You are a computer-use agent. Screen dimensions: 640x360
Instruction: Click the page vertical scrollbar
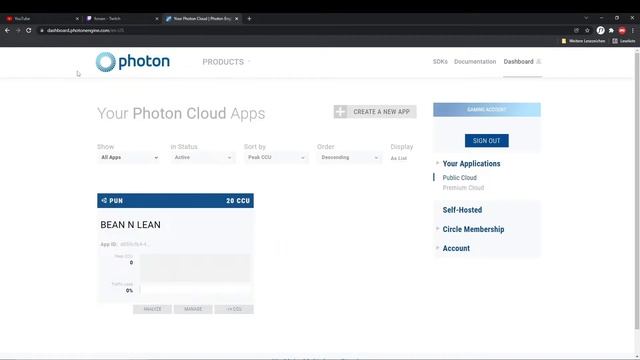point(637,190)
